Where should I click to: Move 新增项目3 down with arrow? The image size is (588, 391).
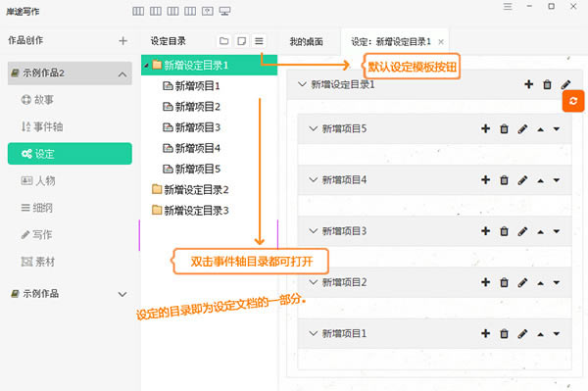pos(557,231)
